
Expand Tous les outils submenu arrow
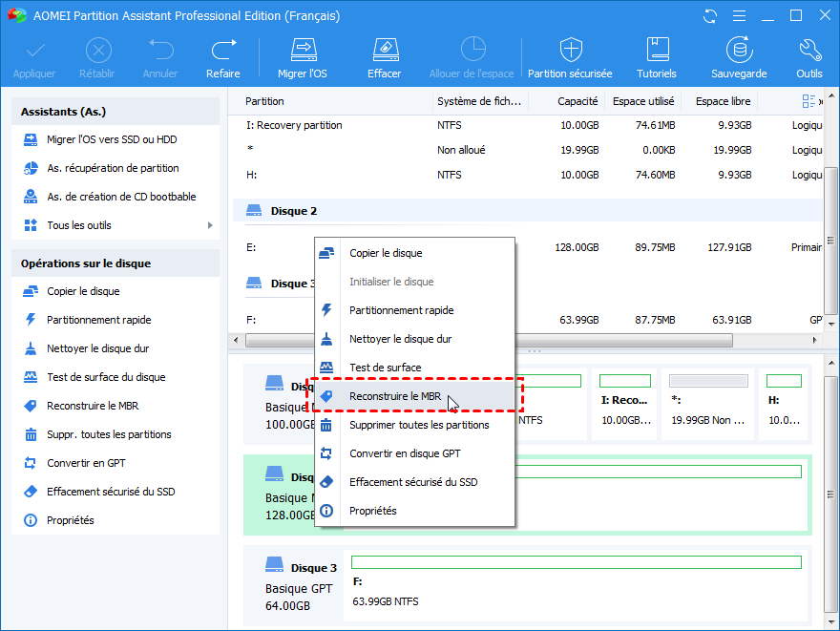210,225
